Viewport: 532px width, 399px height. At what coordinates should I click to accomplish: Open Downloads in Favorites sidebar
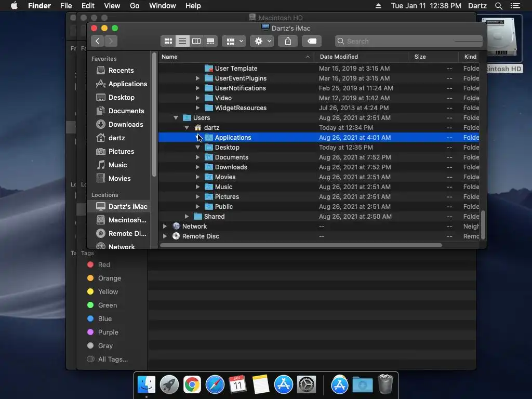119,125
